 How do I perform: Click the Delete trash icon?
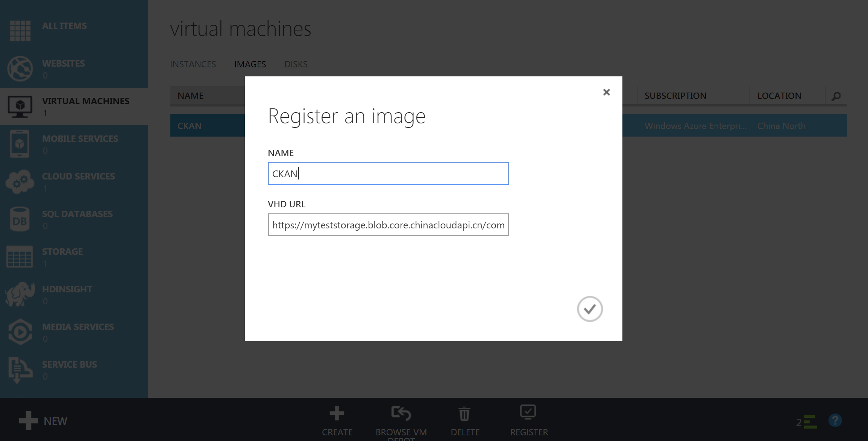click(464, 414)
